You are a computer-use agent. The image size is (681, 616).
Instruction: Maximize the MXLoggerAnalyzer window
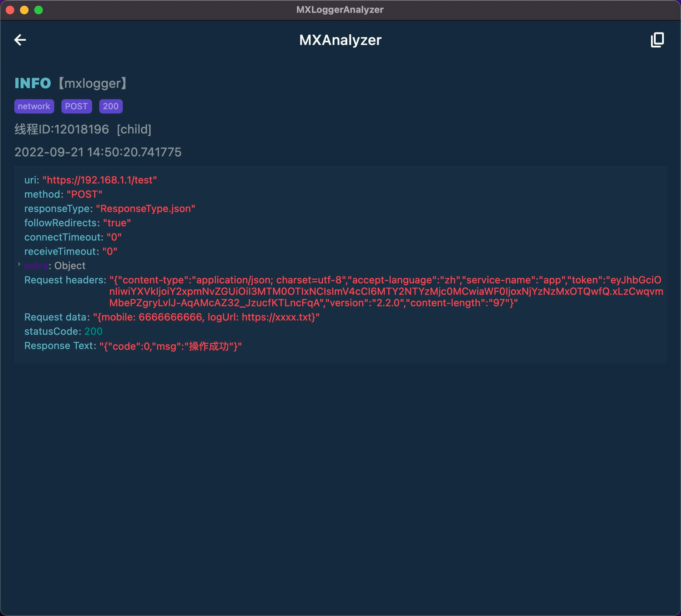point(39,10)
